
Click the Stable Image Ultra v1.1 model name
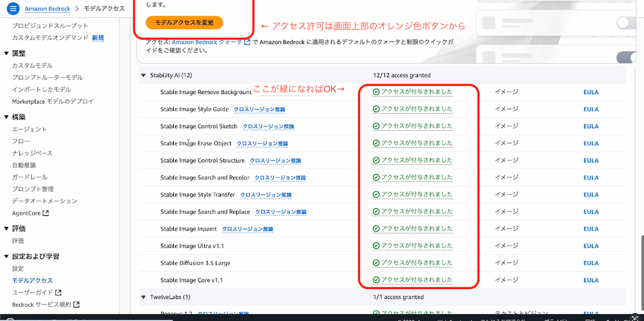coord(192,246)
